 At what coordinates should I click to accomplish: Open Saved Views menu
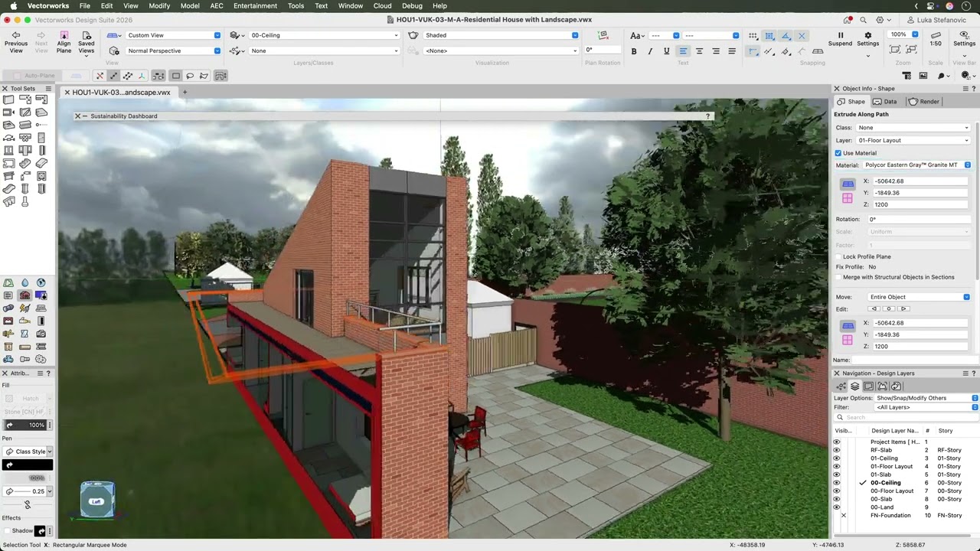click(86, 42)
